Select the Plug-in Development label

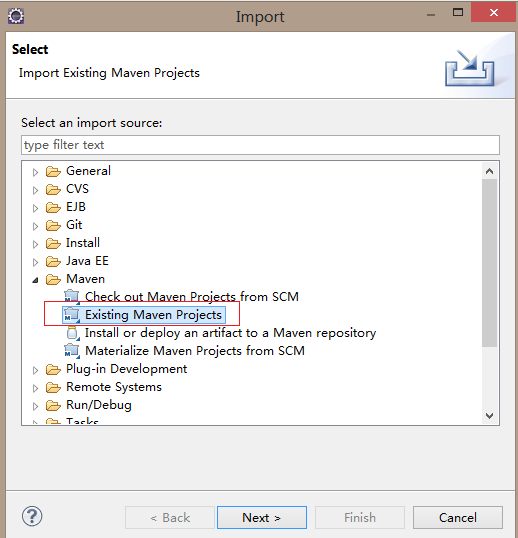127,369
